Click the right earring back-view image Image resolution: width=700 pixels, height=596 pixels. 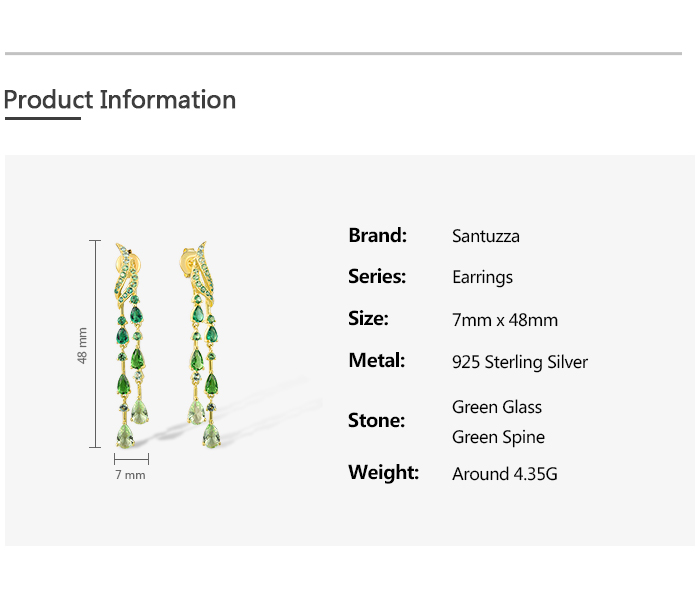coord(203,340)
